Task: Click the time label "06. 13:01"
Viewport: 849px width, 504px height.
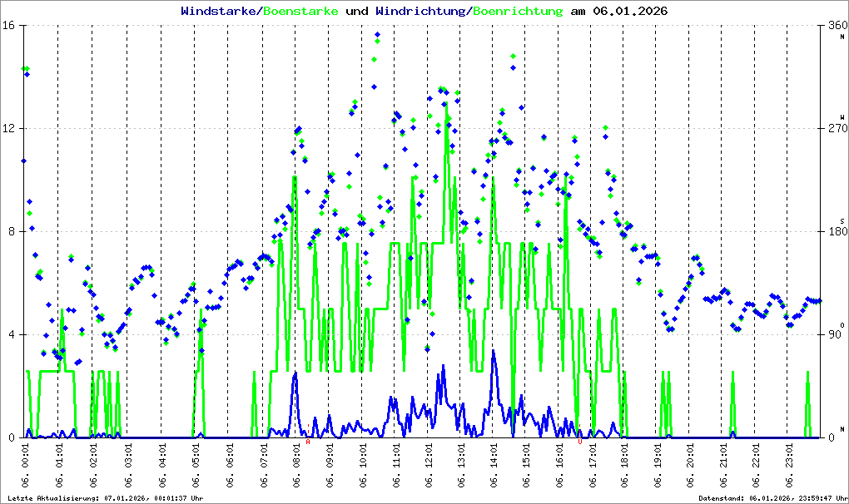Action: [x=461, y=466]
